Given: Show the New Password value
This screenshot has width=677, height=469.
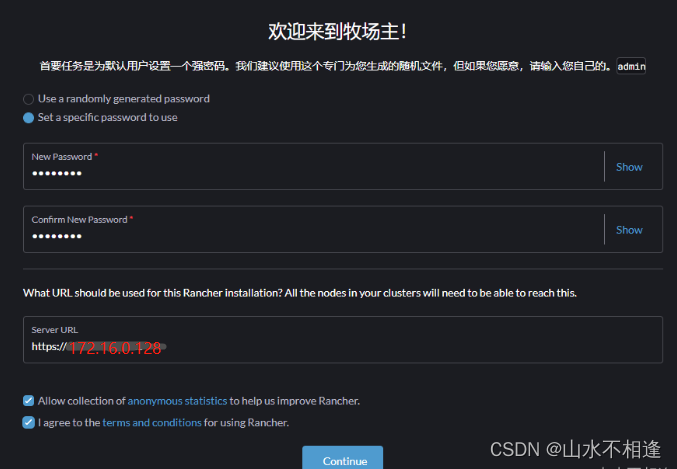Looking at the screenshot, I should click(629, 167).
